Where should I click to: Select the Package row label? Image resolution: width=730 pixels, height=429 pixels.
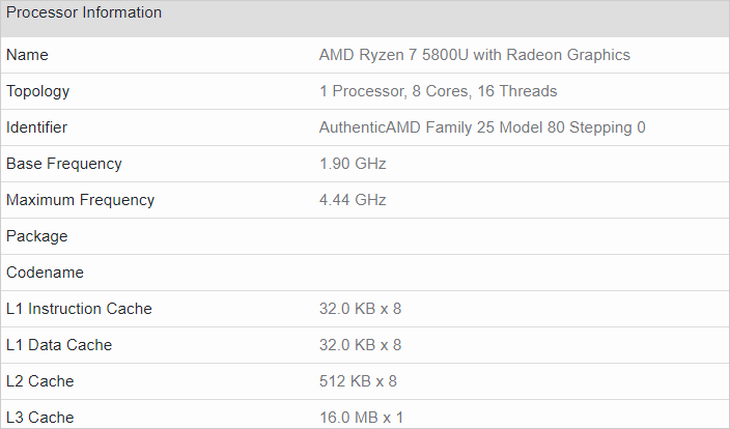37,236
